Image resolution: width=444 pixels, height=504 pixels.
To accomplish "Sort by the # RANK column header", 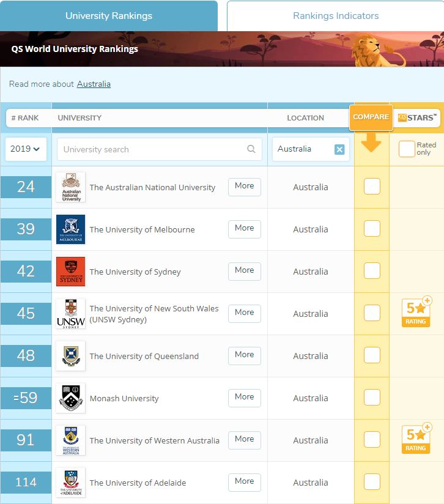I will tap(25, 118).
